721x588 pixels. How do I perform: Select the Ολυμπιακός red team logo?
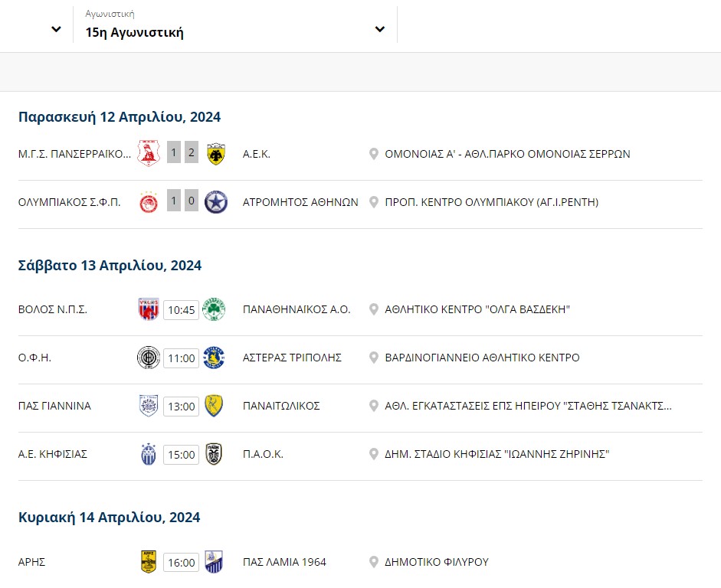(149, 202)
